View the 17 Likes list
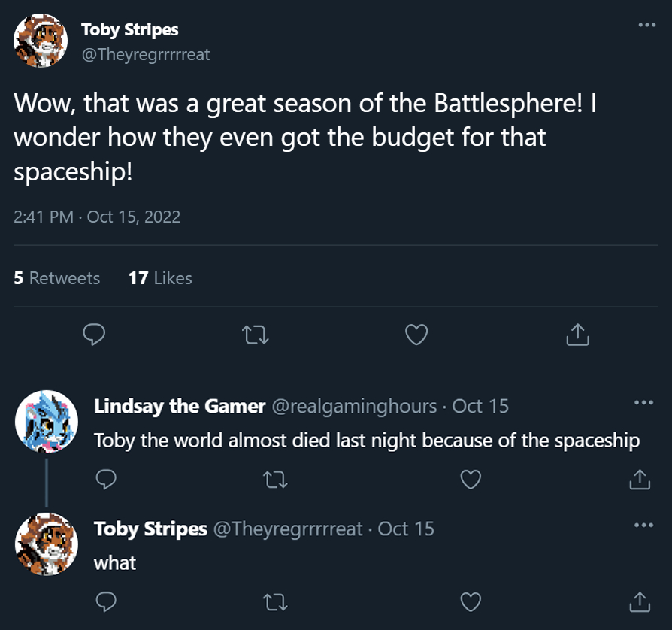672x630 pixels. pos(160,278)
